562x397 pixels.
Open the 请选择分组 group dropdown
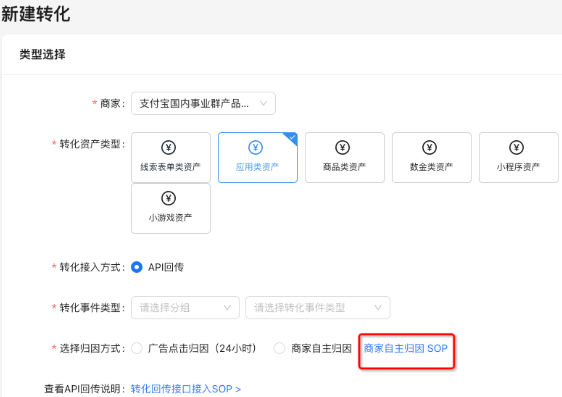pyautogui.click(x=185, y=307)
